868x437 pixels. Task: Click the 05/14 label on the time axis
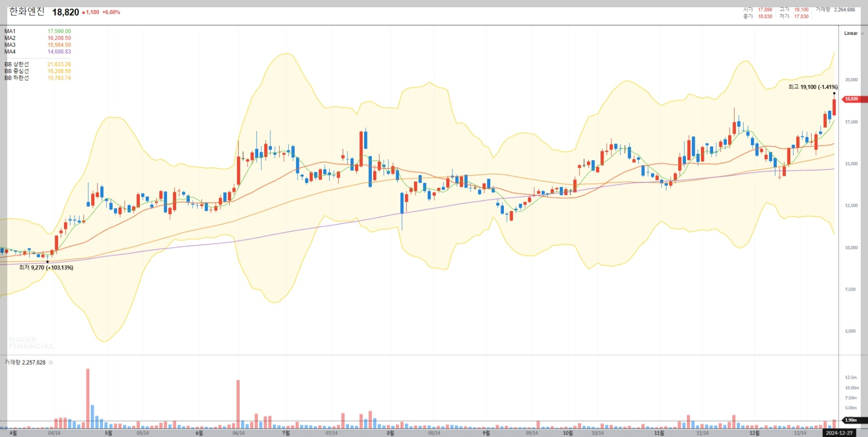[143, 433]
